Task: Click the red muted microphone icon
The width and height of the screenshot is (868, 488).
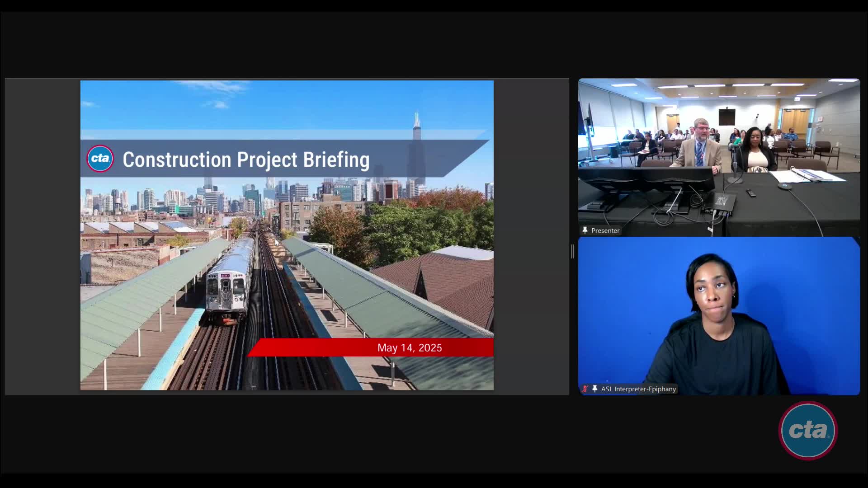Action: pyautogui.click(x=585, y=389)
